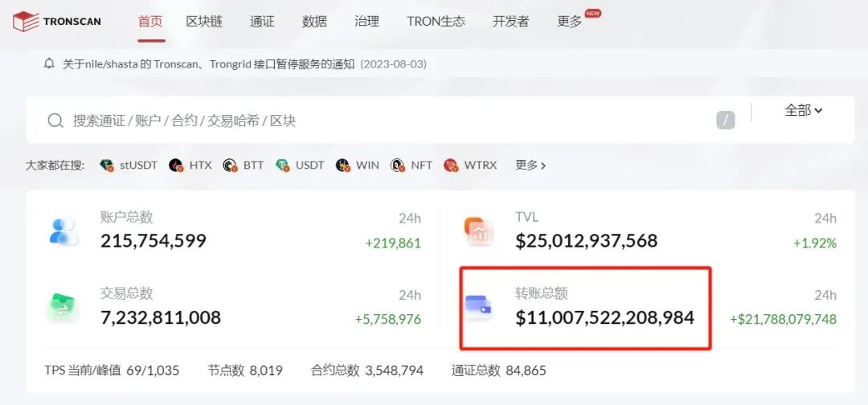The image size is (868, 405).
Task: Click the NFT token icon
Action: pyautogui.click(x=398, y=165)
